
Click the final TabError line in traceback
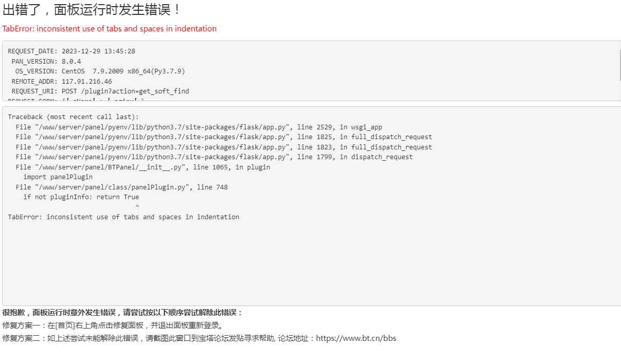tap(123, 217)
